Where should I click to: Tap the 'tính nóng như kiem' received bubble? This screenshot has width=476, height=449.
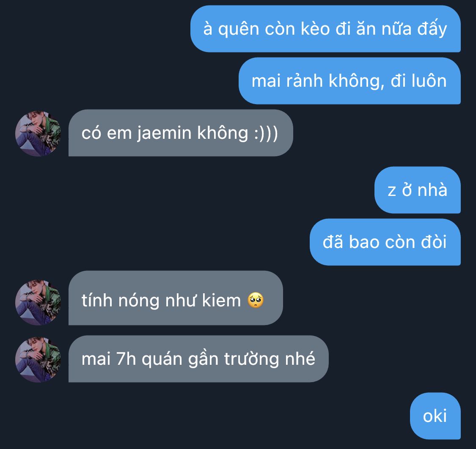(176, 298)
